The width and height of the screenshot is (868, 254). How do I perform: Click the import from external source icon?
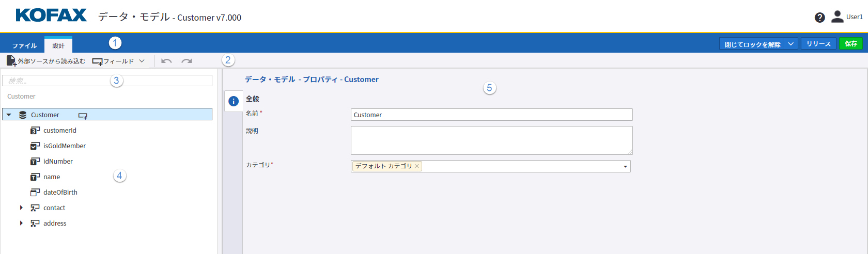(x=11, y=61)
